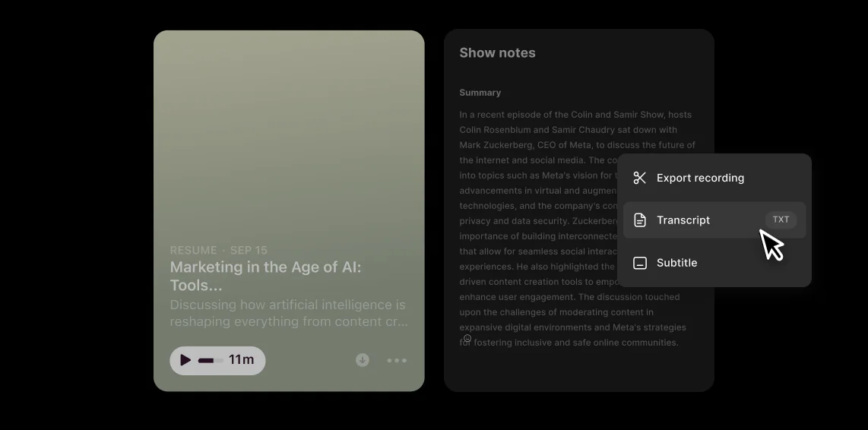Select the Transcript menu entry
868x430 pixels.
pos(714,220)
